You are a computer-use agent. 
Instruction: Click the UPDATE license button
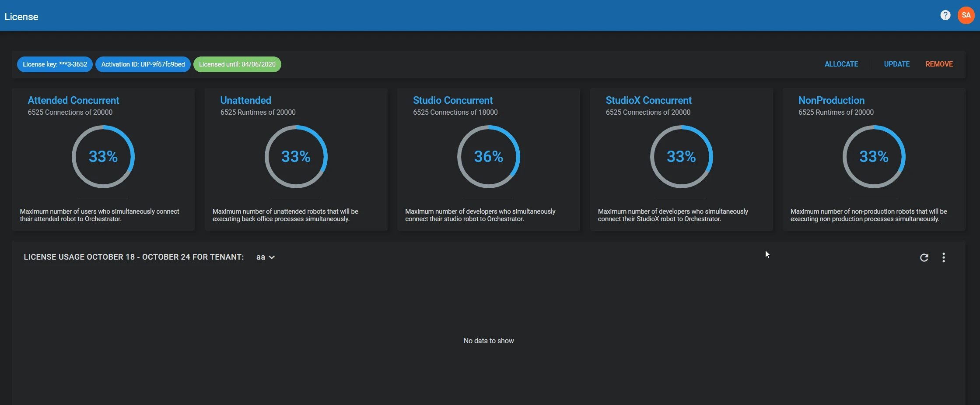click(897, 64)
